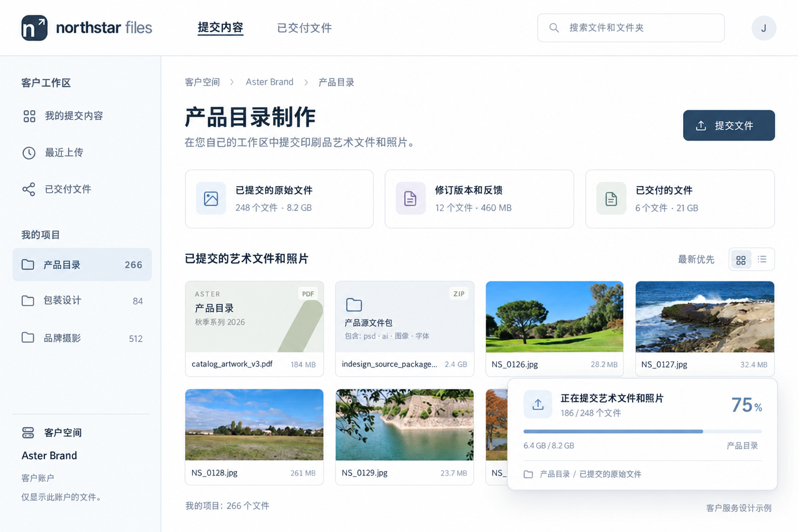The width and height of the screenshot is (798, 532).
Task: Click the upload icon in the progress popup
Action: click(538, 404)
